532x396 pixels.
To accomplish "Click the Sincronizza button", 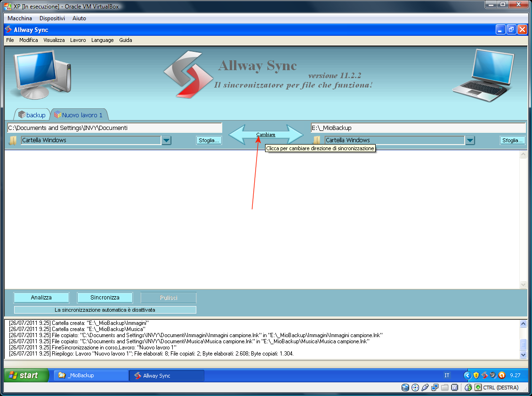I will click(x=105, y=298).
